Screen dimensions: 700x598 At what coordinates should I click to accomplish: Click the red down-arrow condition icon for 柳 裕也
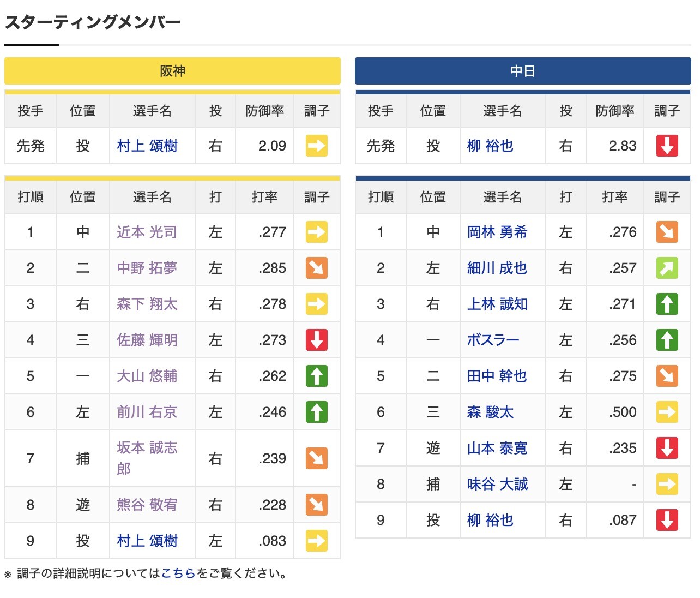pyautogui.click(x=667, y=146)
